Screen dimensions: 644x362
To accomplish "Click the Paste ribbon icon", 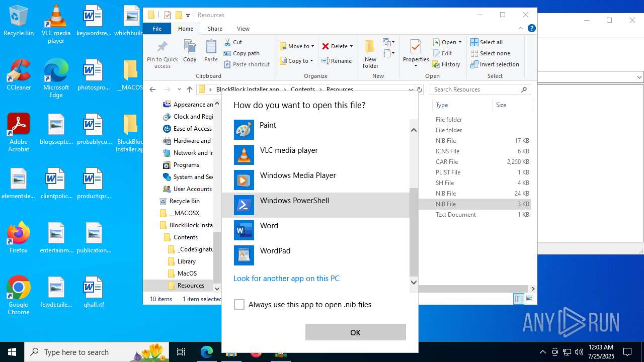I will 211,51.
